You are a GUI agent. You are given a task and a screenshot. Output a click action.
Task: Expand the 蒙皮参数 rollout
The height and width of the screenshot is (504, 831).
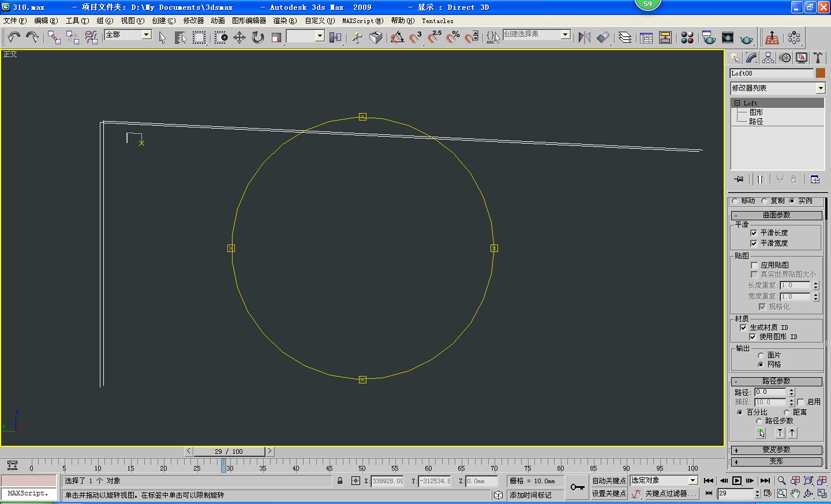(776, 450)
